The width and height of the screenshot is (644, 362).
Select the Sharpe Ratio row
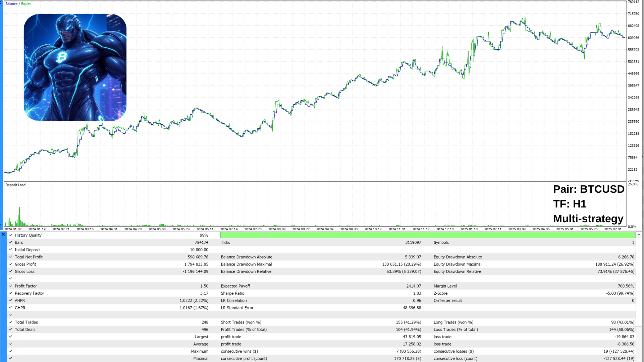coord(232,293)
